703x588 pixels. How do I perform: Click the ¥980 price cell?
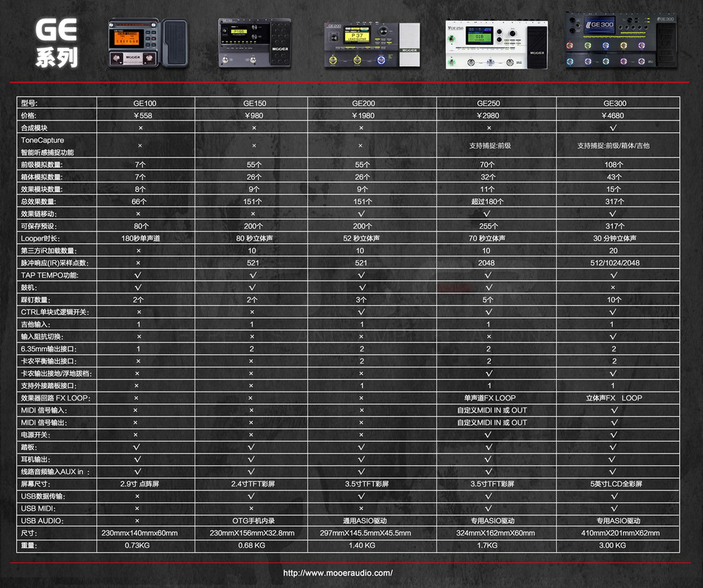[x=253, y=115]
